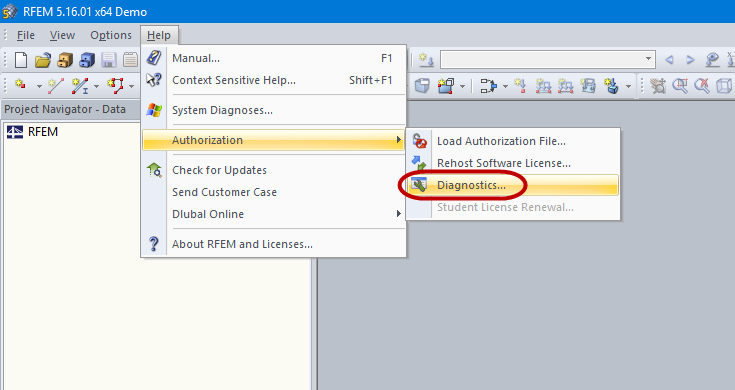Click the wireframe cube view icon
The width and height of the screenshot is (735, 390).
point(724,86)
